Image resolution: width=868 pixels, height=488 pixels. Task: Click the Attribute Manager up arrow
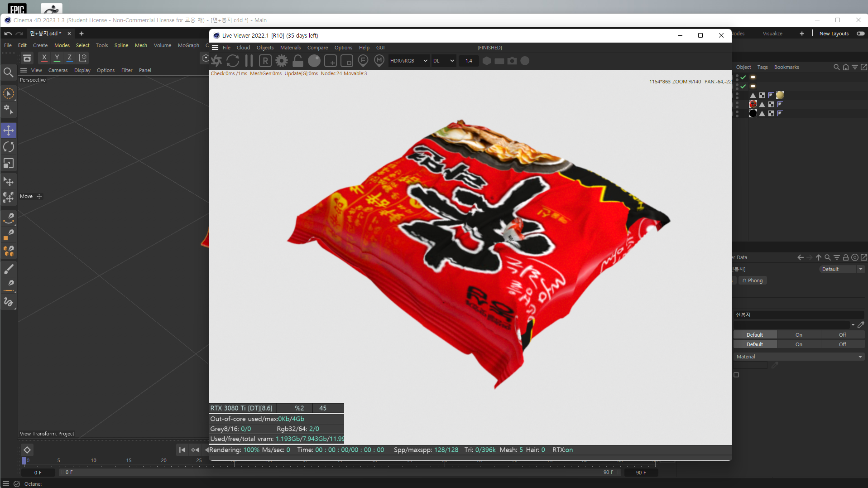[x=819, y=257]
